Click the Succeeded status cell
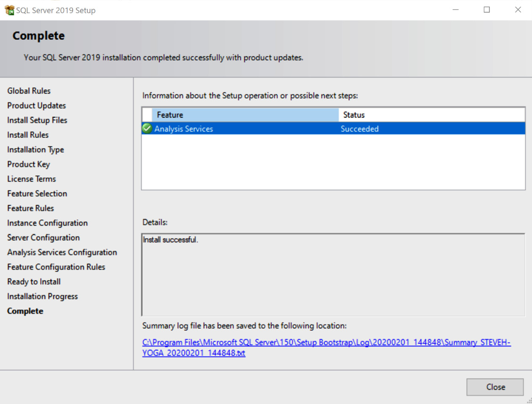532x404 pixels. [360, 129]
